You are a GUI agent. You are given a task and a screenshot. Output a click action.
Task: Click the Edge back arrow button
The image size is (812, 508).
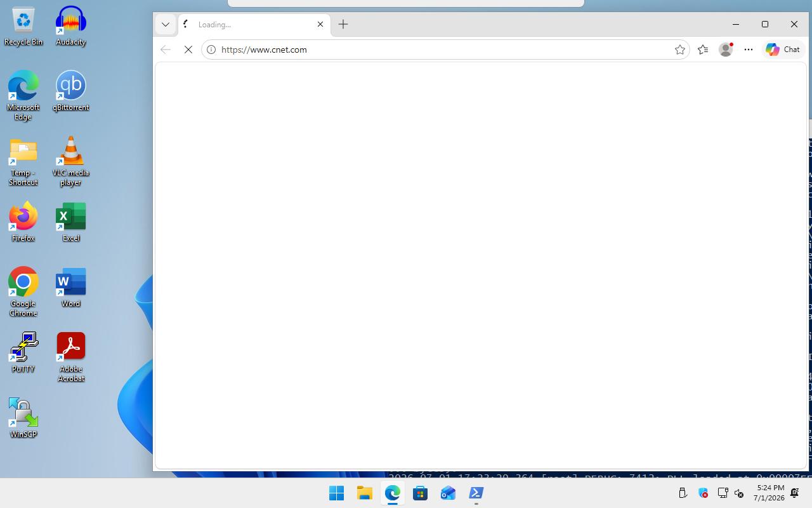coord(166,50)
